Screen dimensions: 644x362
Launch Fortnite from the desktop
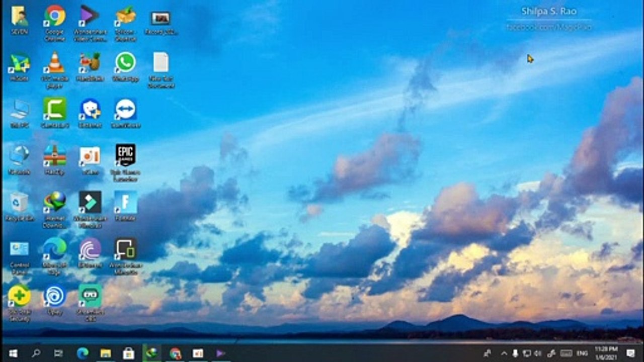pyautogui.click(x=125, y=207)
